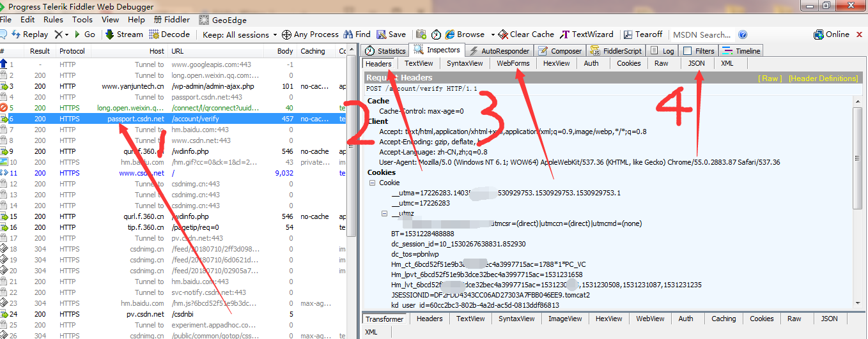Screen dimensions: 868x339
Task: Toggle the Filters tab checkbox
Action: pos(687,51)
